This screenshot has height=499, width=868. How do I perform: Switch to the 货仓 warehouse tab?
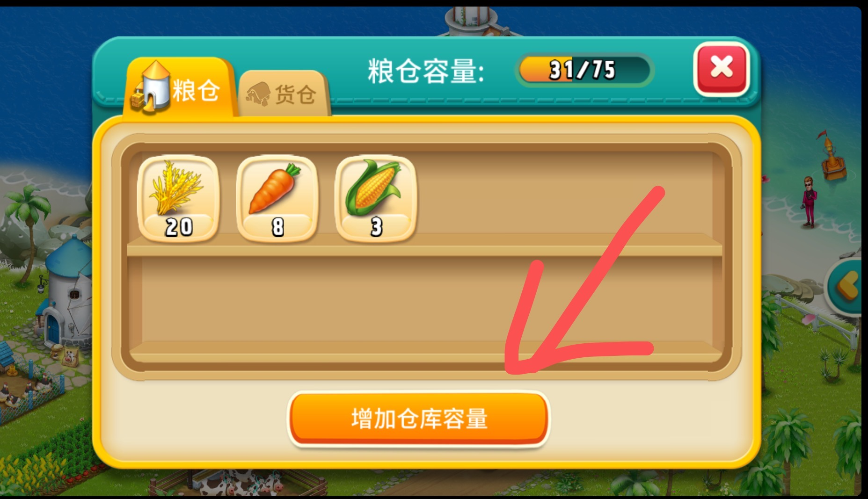coord(284,94)
